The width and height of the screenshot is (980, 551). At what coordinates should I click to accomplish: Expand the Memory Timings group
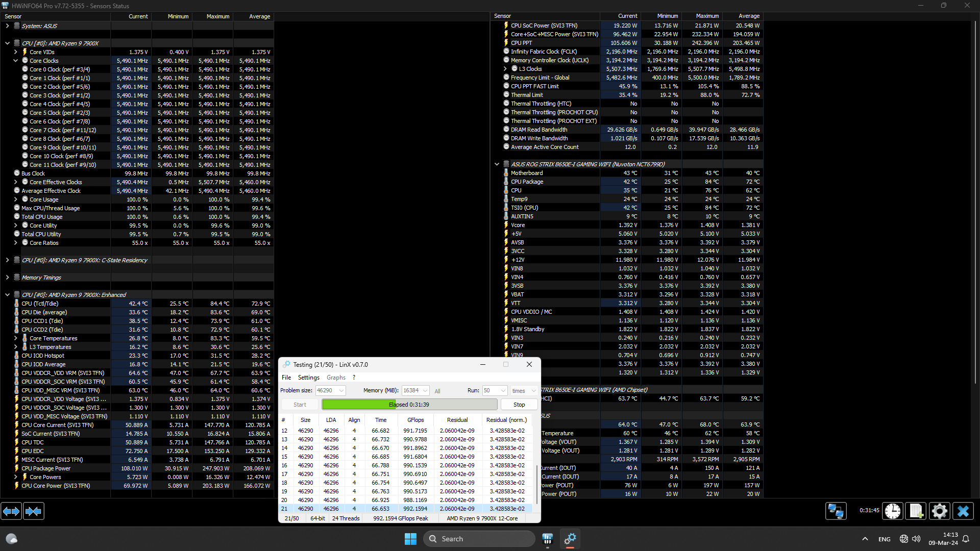pyautogui.click(x=7, y=278)
